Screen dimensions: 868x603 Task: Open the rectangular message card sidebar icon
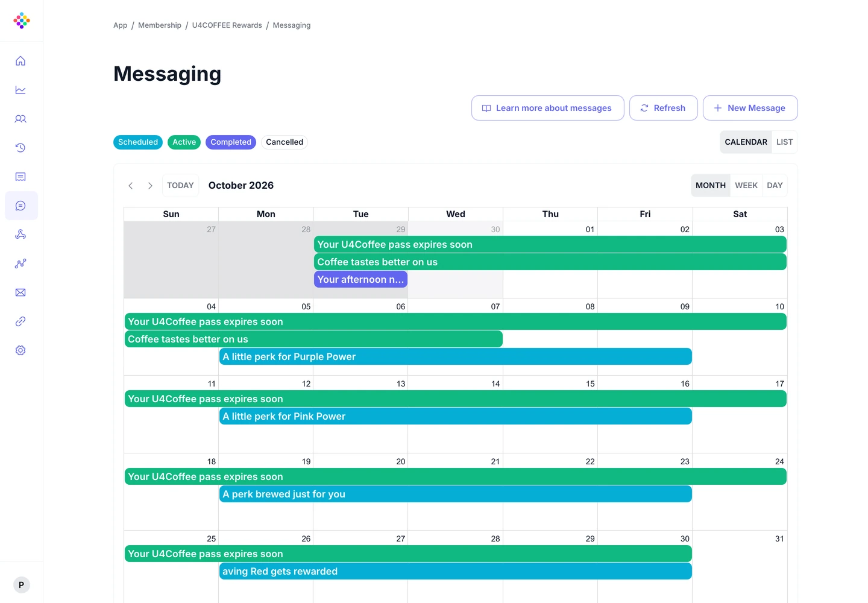point(20,177)
